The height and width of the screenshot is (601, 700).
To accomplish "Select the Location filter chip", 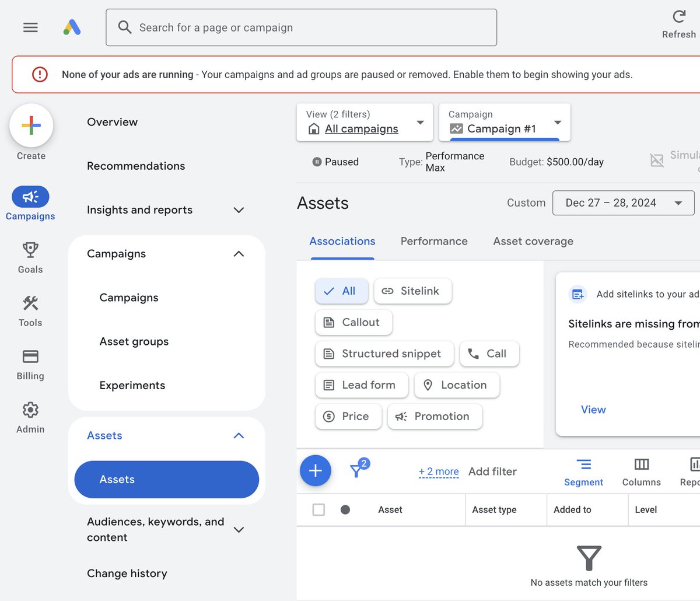I will [457, 386].
